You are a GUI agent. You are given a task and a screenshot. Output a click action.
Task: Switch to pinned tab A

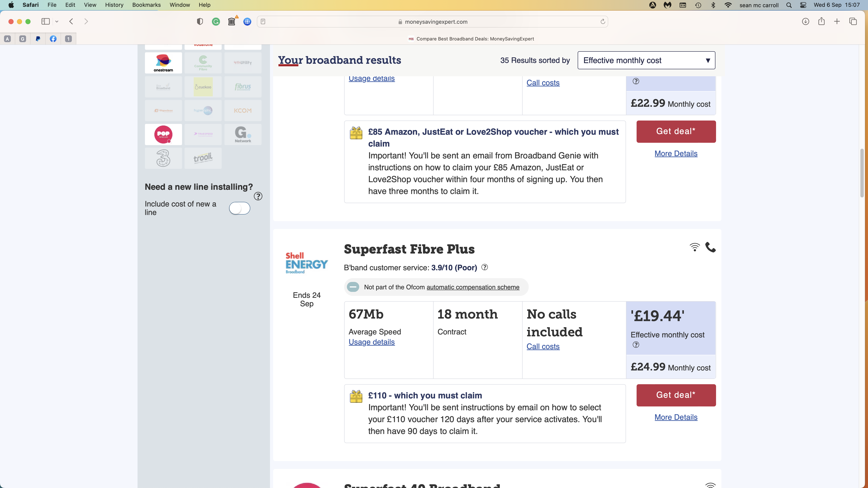[7, 39]
